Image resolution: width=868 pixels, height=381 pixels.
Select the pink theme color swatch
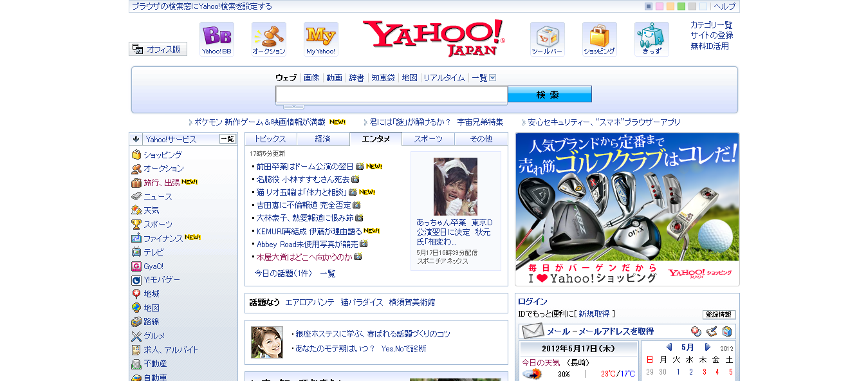(x=660, y=6)
